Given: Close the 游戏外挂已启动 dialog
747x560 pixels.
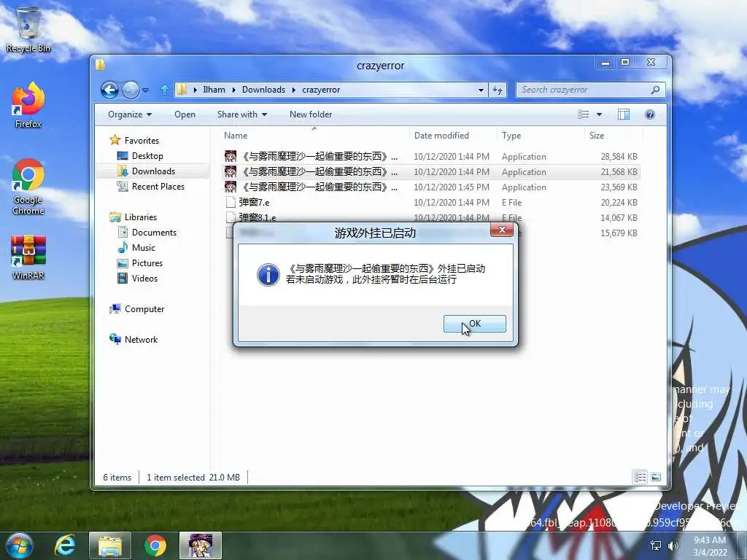Looking at the screenshot, I should (502, 230).
